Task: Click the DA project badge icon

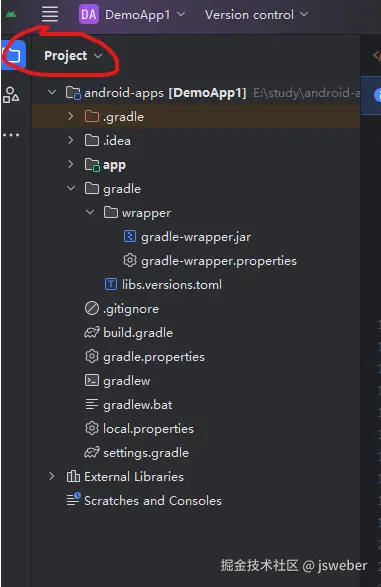Action: coord(89,15)
